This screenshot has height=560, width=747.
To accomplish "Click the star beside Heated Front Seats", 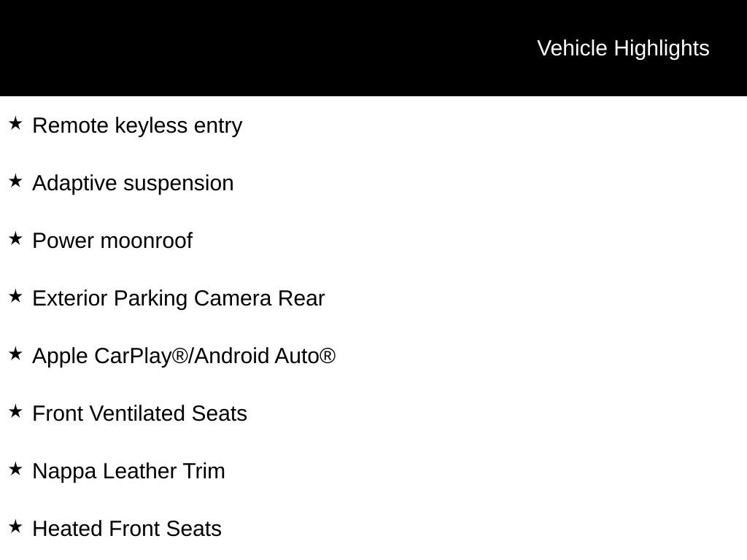I will point(15,526).
